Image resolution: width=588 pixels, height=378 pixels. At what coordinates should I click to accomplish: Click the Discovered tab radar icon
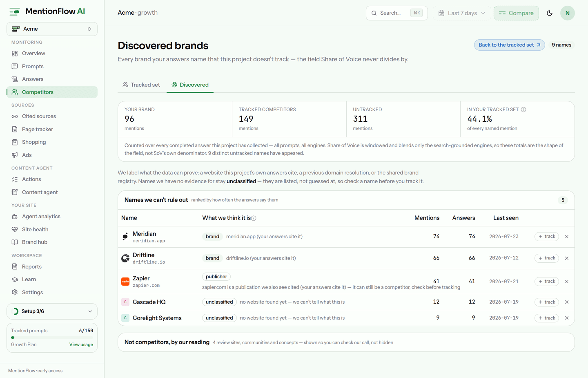(x=174, y=85)
